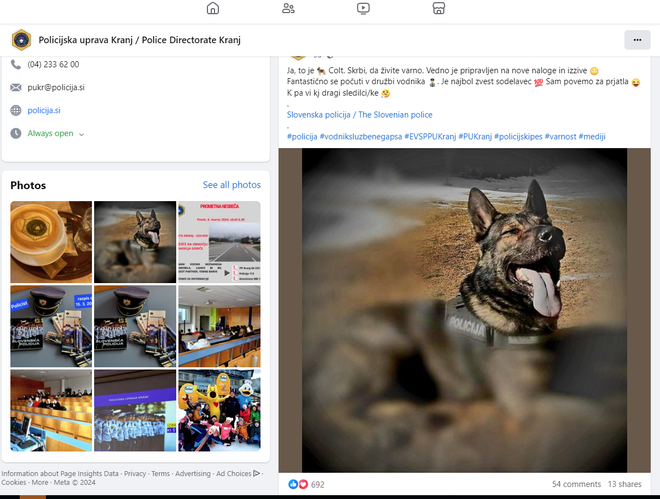The width and height of the screenshot is (660, 499).
Task: Open the three-dot page options button
Action: pyautogui.click(x=637, y=40)
